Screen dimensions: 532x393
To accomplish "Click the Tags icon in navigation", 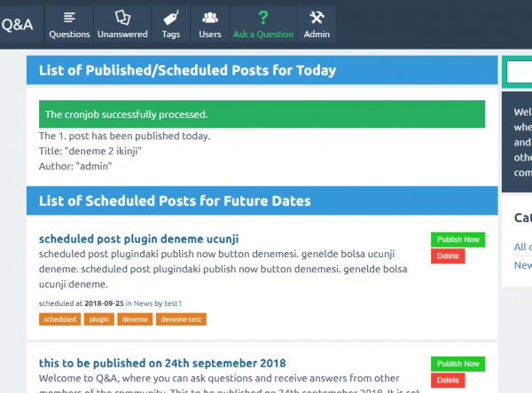I will tap(170, 17).
